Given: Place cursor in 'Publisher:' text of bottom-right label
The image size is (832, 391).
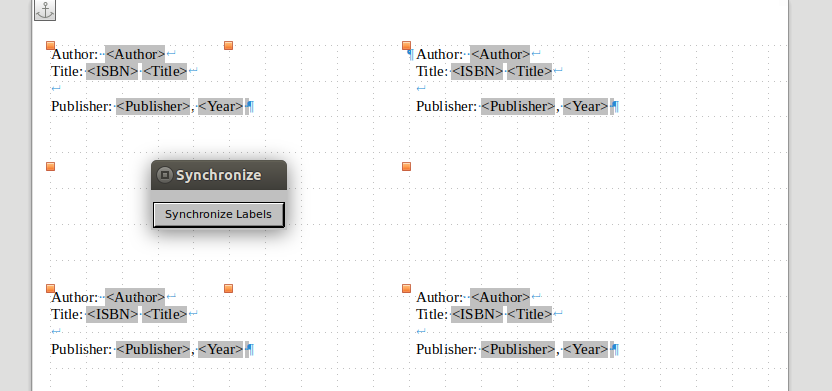Looking at the screenshot, I should [446, 349].
